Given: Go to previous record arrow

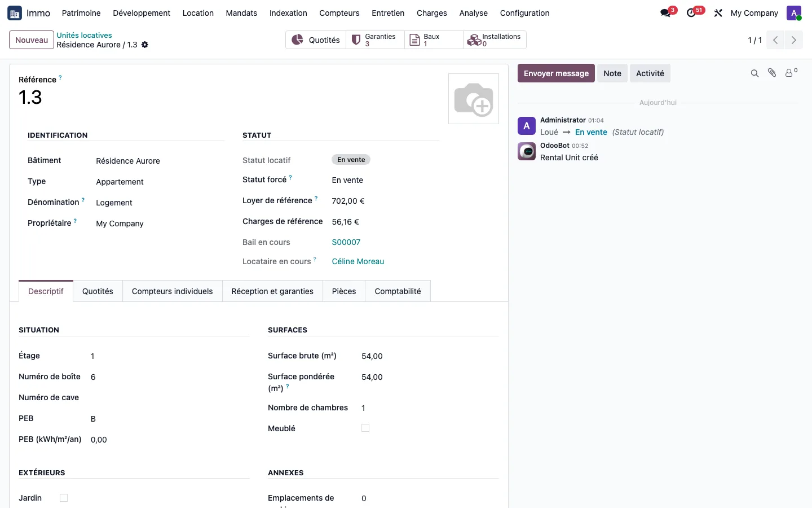Looking at the screenshot, I should pyautogui.click(x=775, y=40).
